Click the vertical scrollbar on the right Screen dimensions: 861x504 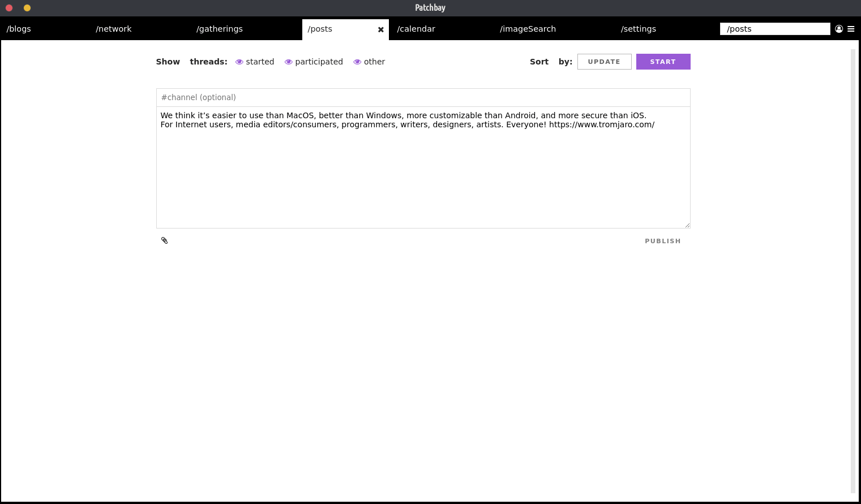(x=853, y=272)
